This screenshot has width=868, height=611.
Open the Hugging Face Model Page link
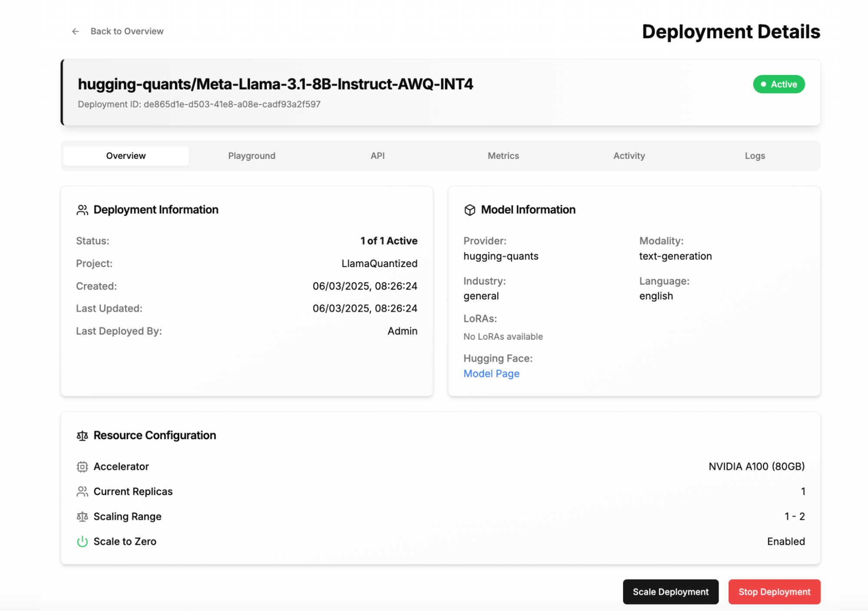tap(491, 374)
